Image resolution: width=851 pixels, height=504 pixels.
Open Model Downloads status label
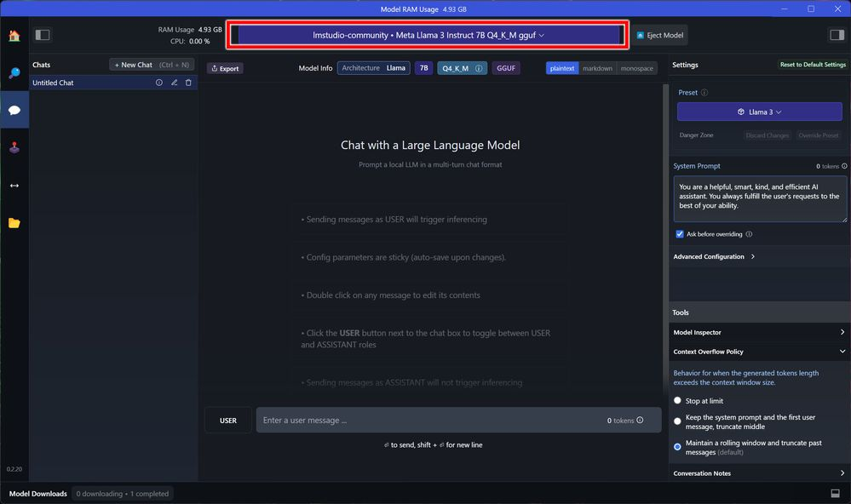click(38, 494)
